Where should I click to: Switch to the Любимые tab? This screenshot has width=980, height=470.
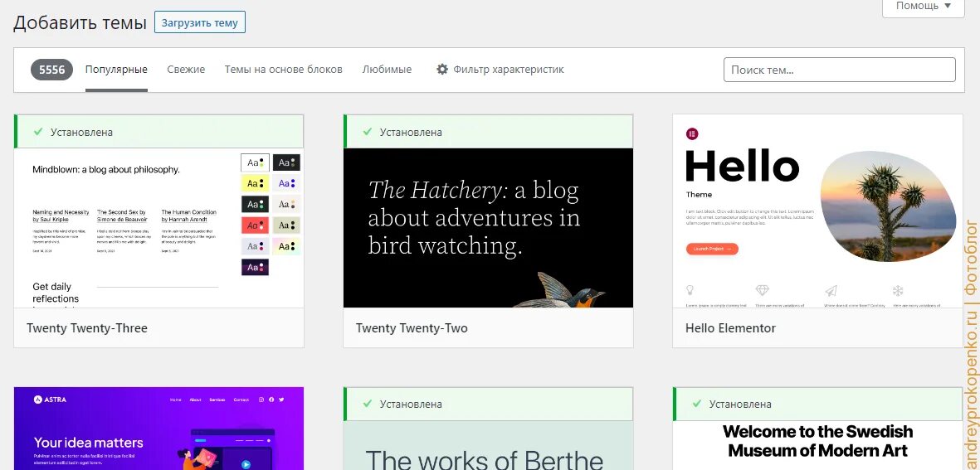click(387, 70)
